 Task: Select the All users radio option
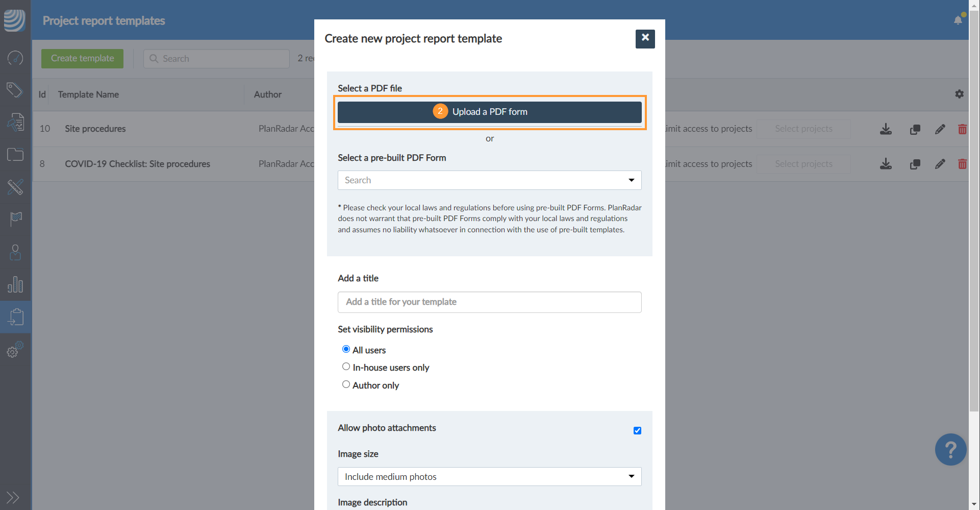coord(346,349)
